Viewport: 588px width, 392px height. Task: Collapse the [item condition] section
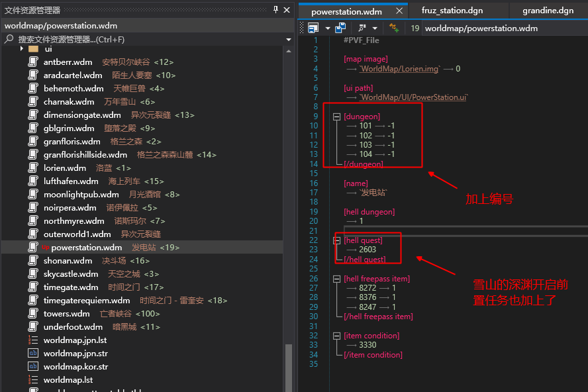pyautogui.click(x=337, y=336)
